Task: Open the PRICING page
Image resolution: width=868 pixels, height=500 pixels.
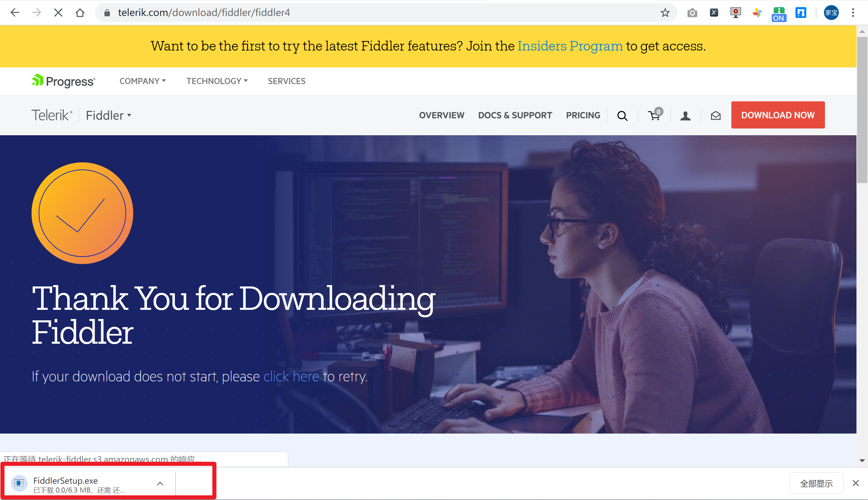Action: (583, 115)
